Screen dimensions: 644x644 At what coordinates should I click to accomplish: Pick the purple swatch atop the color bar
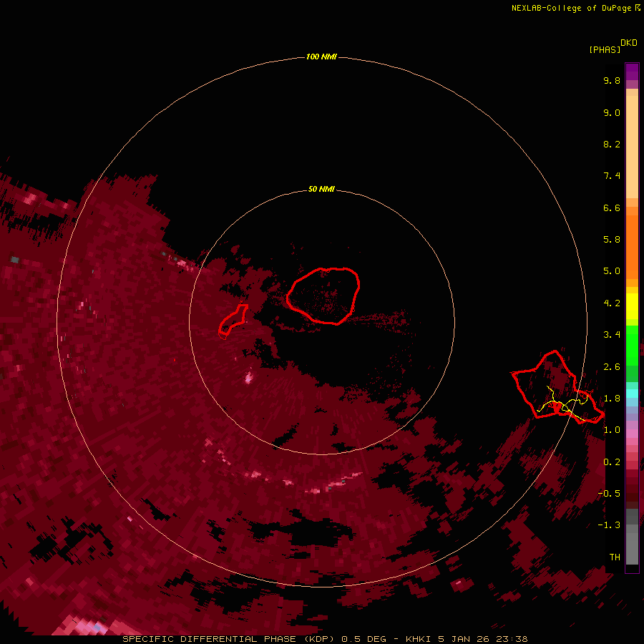pyautogui.click(x=632, y=72)
